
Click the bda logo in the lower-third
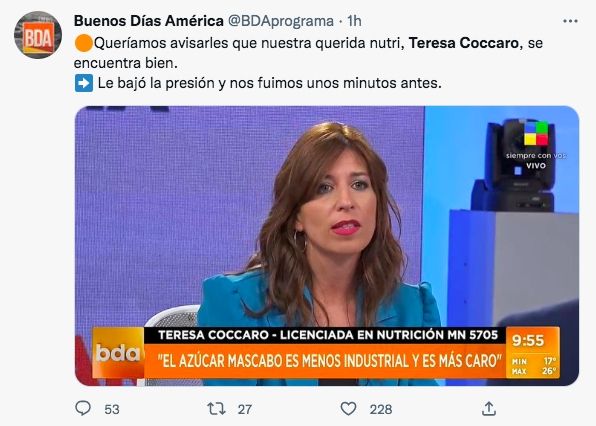pos(118,353)
